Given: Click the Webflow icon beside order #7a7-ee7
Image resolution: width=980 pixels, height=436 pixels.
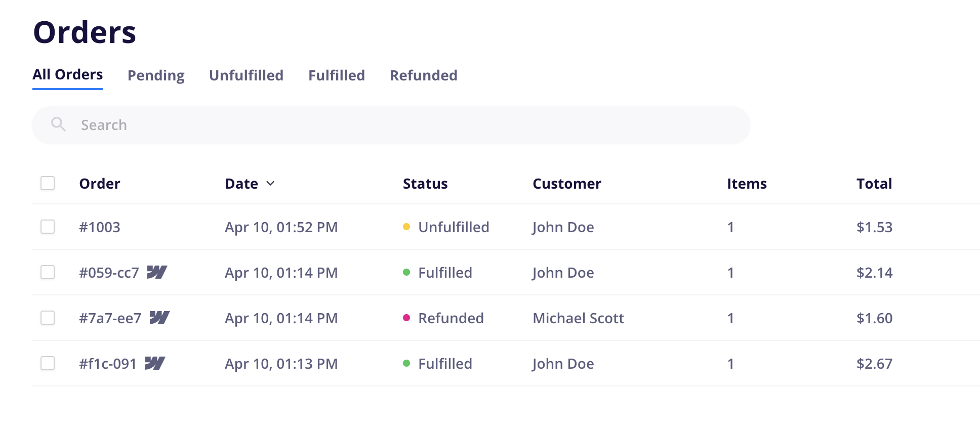Looking at the screenshot, I should click(159, 318).
